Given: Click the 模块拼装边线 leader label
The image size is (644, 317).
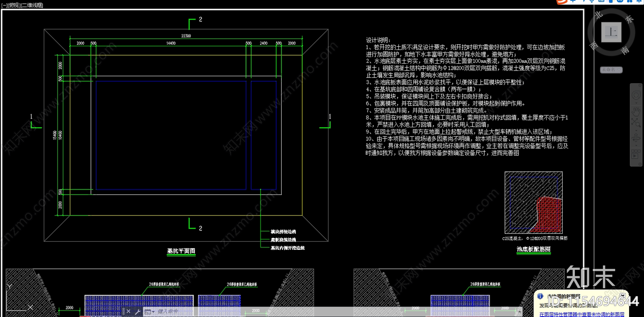Looking at the screenshot, I should (283, 232).
